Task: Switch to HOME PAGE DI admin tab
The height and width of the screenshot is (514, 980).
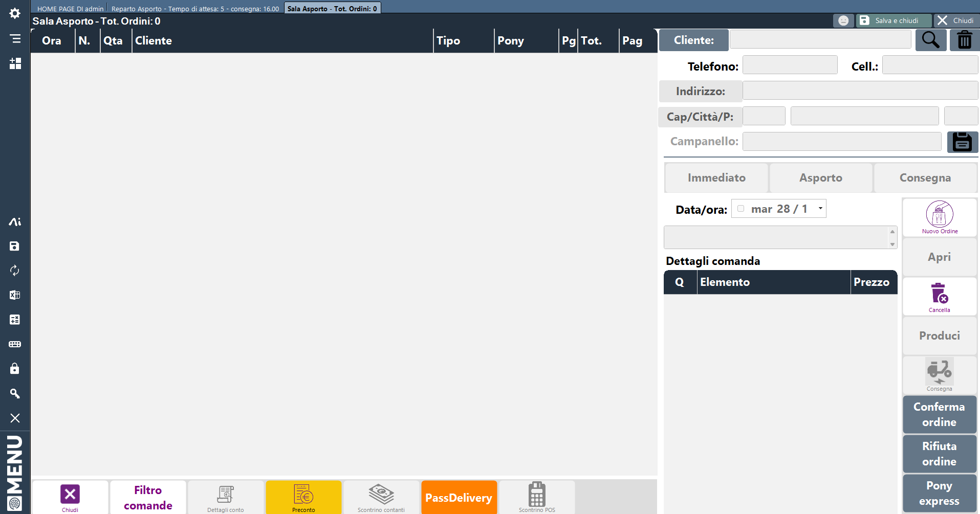Action: pyautogui.click(x=70, y=9)
